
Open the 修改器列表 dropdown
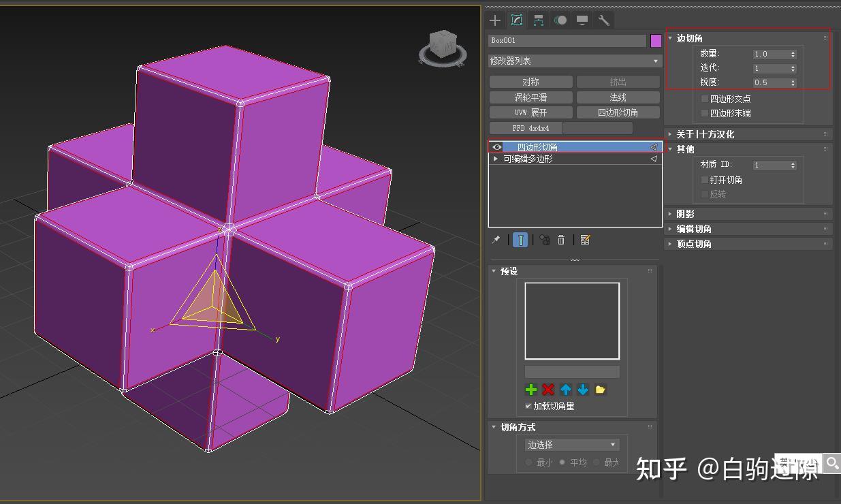pyautogui.click(x=574, y=61)
